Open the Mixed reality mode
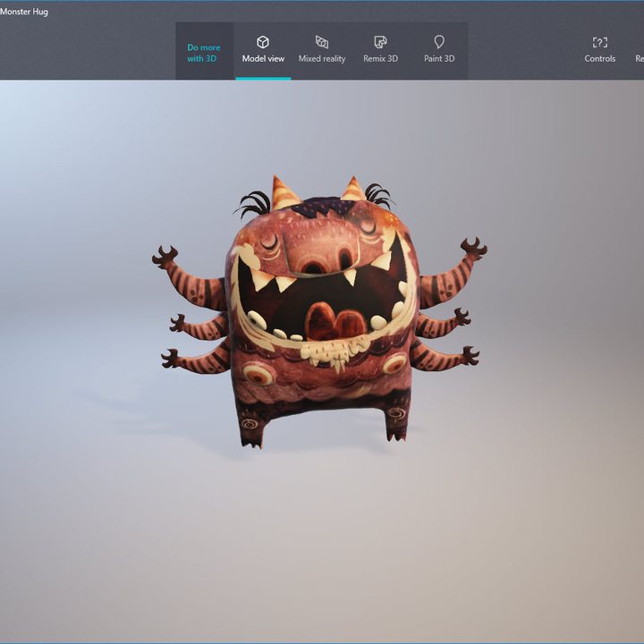The width and height of the screenshot is (644, 644). (322, 51)
